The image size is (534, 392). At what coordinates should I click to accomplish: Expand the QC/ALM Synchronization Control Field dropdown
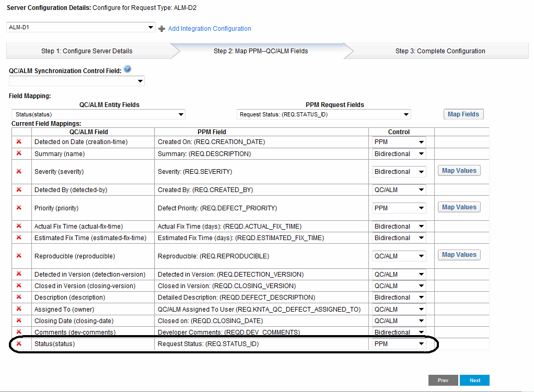(x=77, y=81)
